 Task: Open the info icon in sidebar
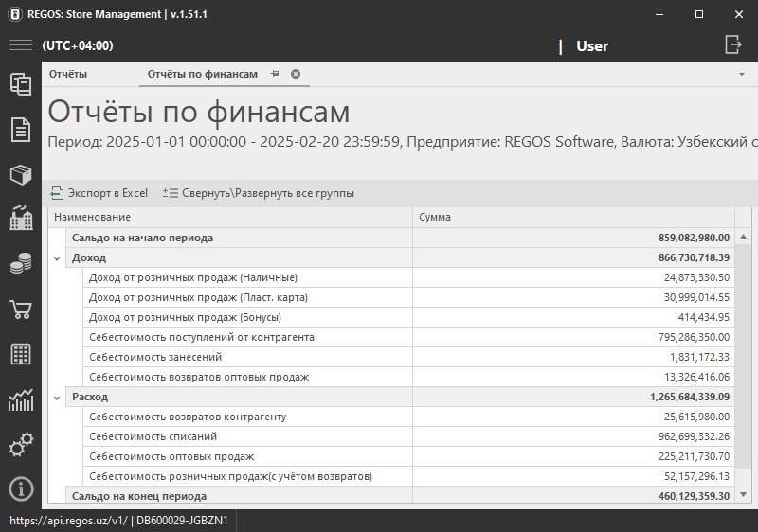[21, 488]
